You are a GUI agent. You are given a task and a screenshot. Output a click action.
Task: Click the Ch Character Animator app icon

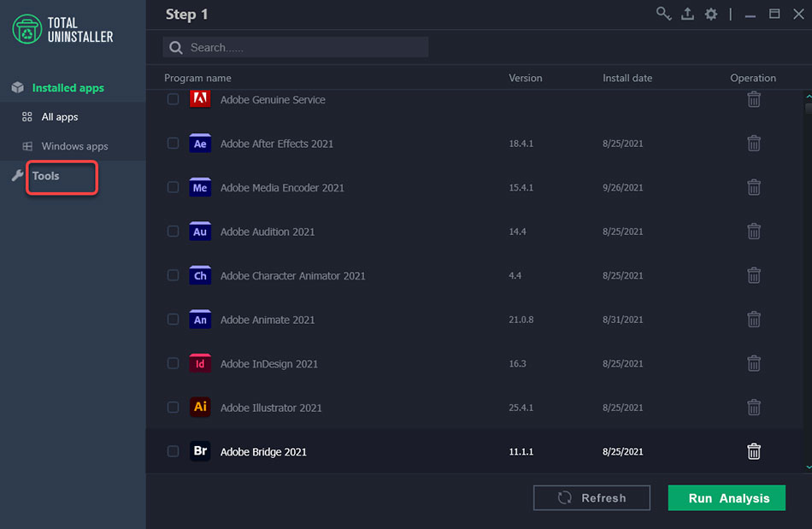pyautogui.click(x=200, y=275)
